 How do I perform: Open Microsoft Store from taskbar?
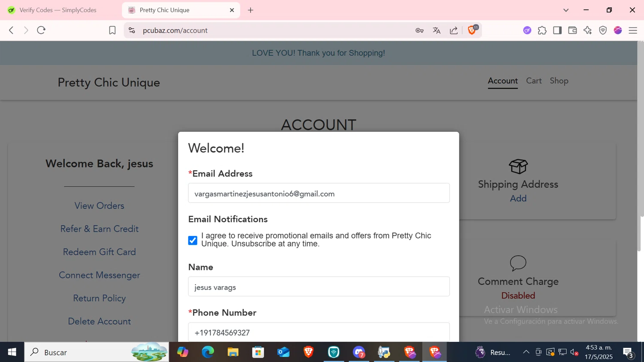point(258,352)
